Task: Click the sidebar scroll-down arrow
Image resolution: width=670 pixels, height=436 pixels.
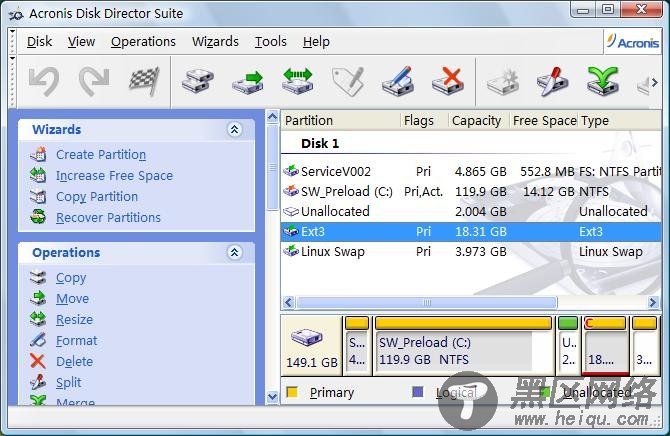Action: (x=272, y=397)
